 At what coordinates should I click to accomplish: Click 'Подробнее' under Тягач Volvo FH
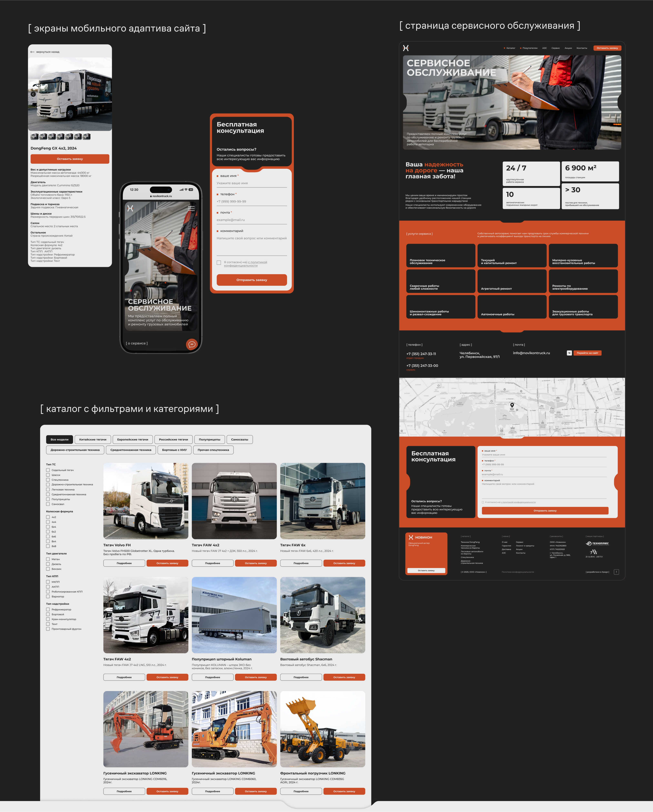(x=124, y=563)
